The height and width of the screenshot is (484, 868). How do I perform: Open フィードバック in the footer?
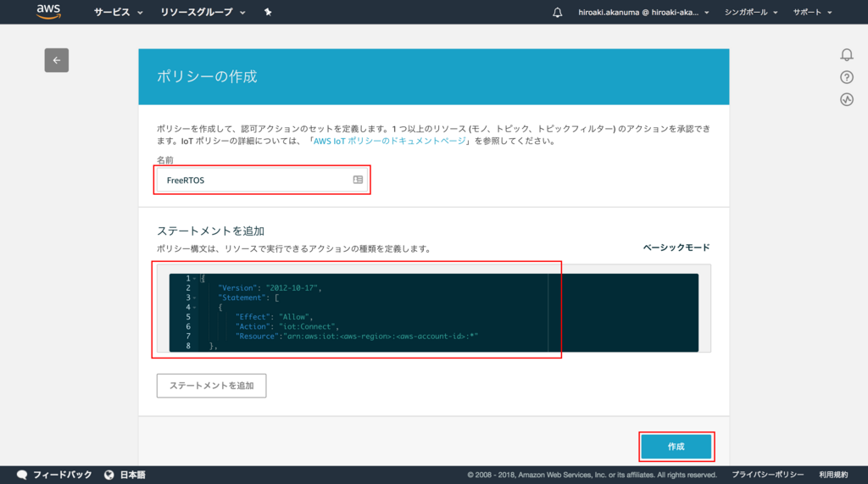[63, 475]
